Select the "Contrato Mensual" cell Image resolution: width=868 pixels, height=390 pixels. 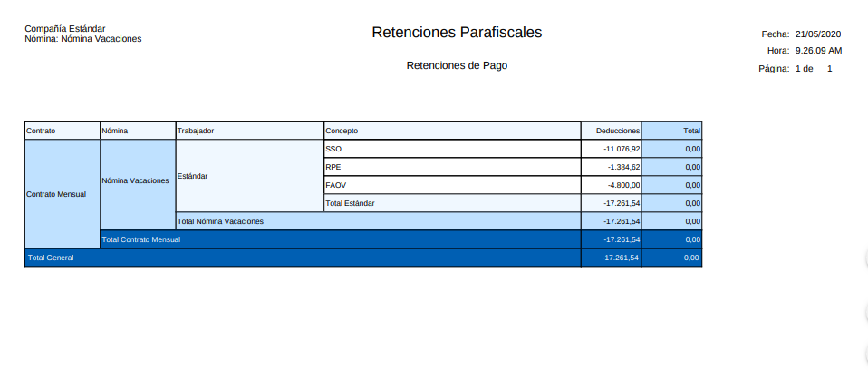click(63, 194)
